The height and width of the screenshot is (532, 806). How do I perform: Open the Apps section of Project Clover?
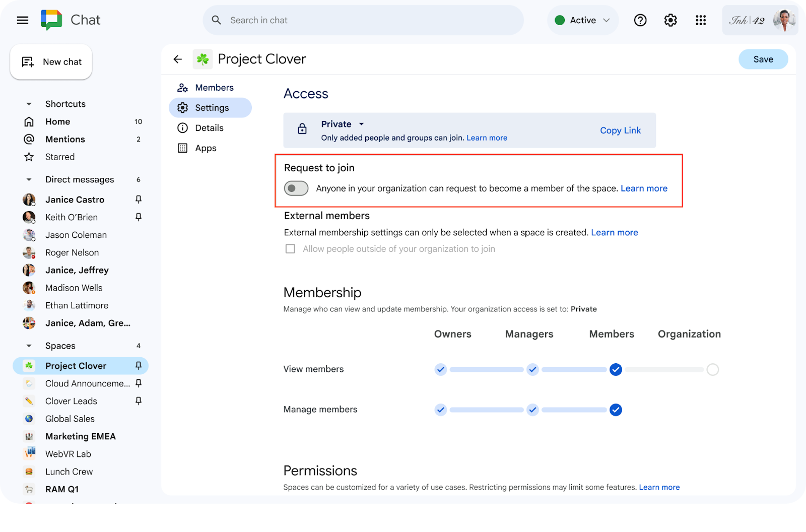tap(206, 148)
